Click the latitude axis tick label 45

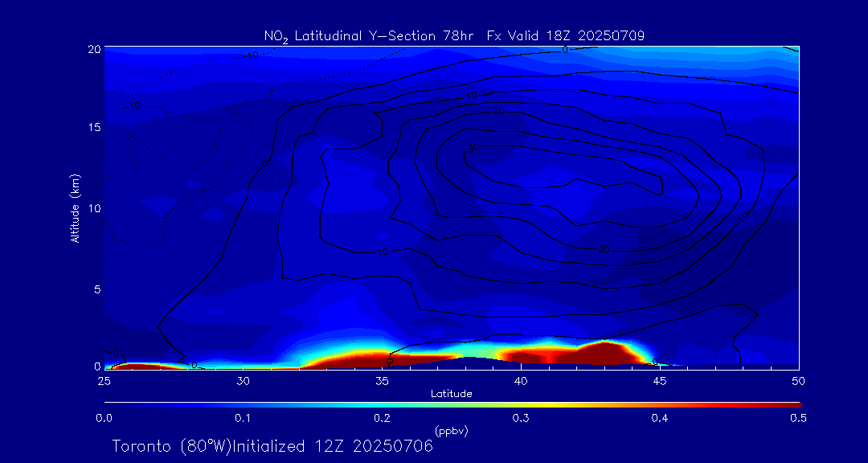[x=660, y=380]
